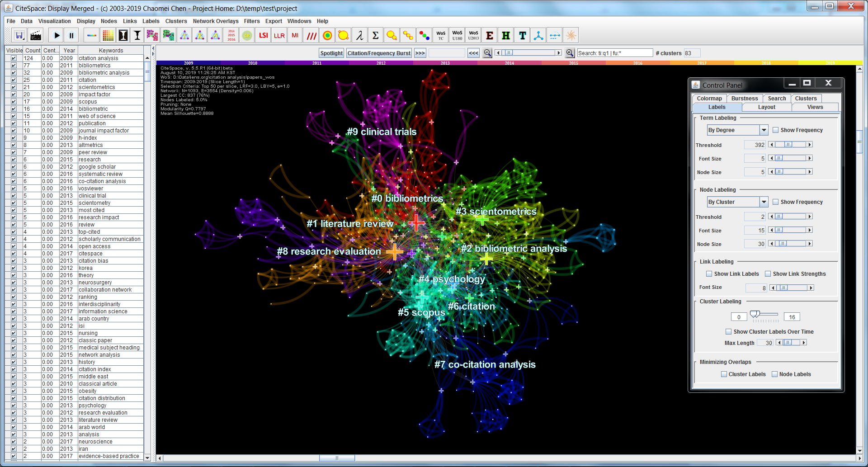Image resolution: width=868 pixels, height=467 pixels.
Task: Open the Visualization menu
Action: (54, 21)
